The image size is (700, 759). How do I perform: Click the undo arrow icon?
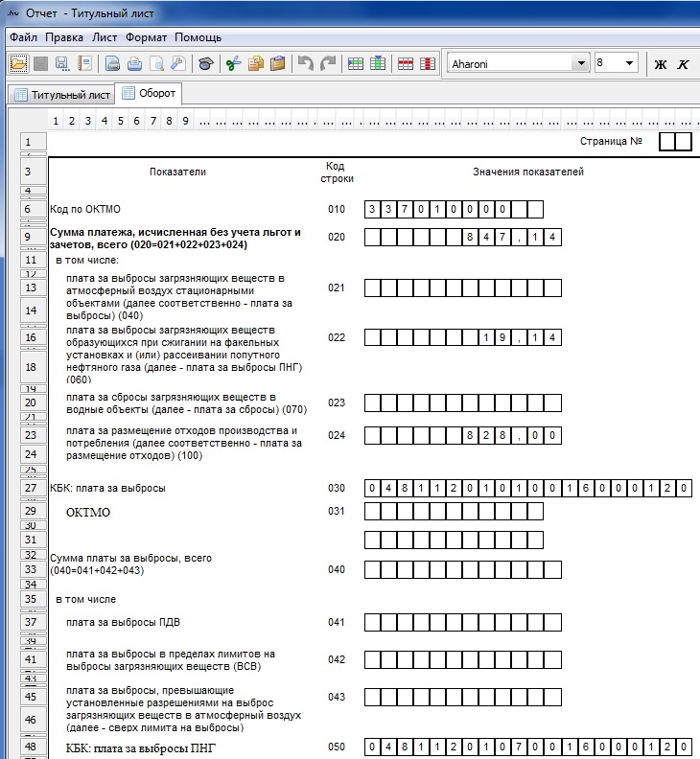[x=305, y=64]
